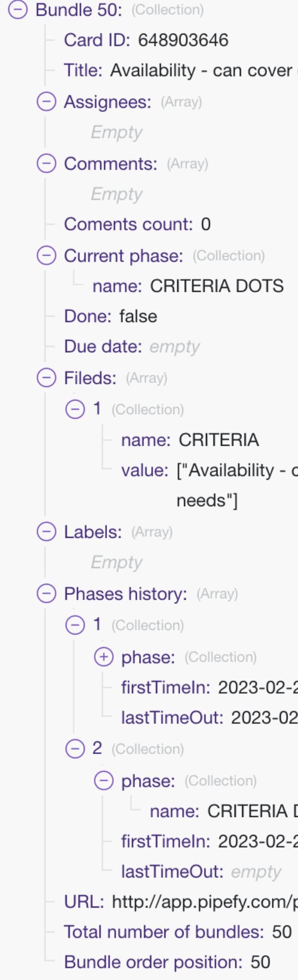Viewport: 298px width, 980px height.
Task: Collapse item 1 under Phases history
Action: pyautogui.click(x=75, y=625)
